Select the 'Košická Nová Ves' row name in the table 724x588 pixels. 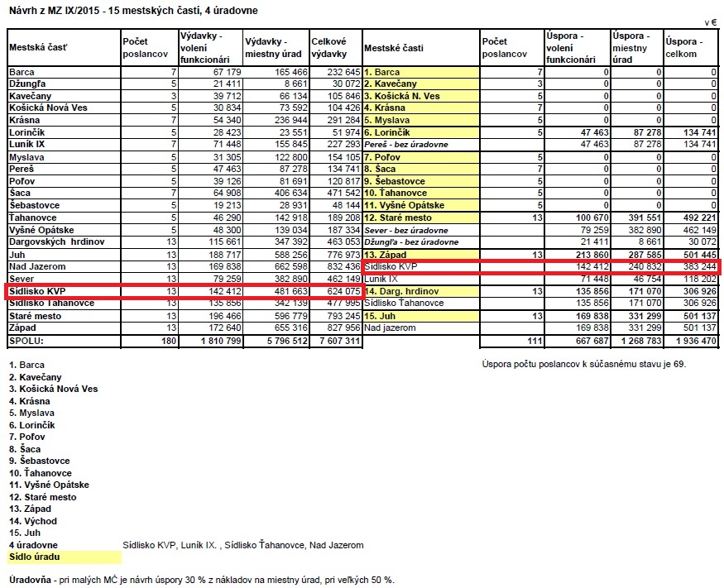point(48,108)
